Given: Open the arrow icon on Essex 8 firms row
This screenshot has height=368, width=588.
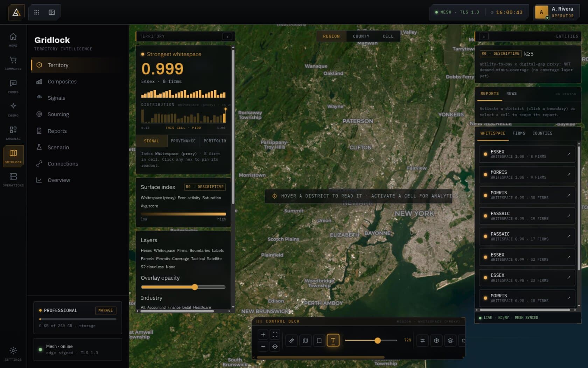Looking at the screenshot, I should pos(569,154).
